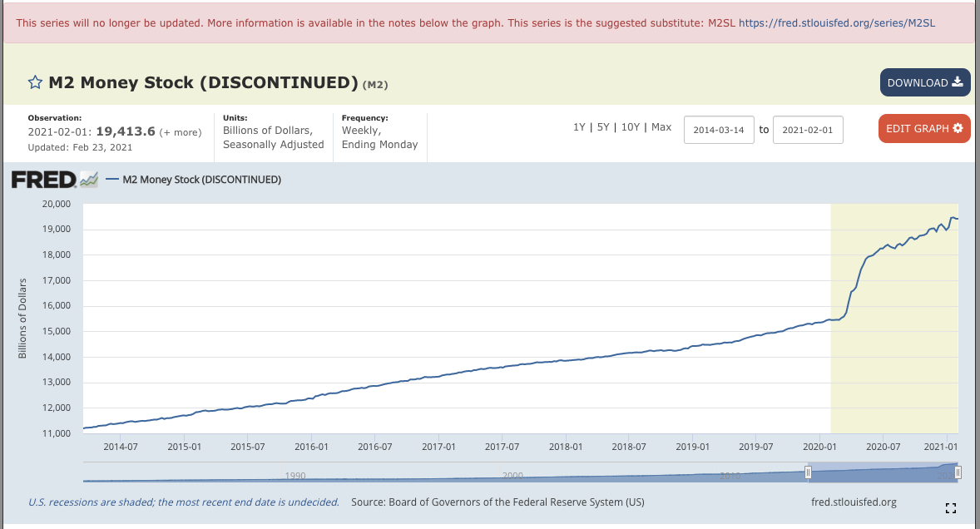Select the Max time range
The image size is (980, 529).
tap(661, 127)
